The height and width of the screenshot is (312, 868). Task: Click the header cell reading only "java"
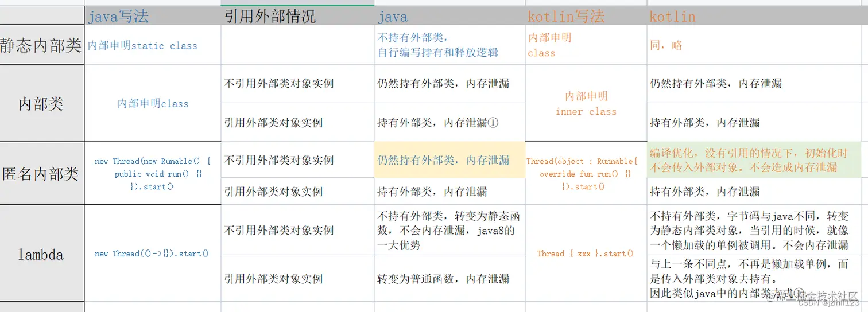[449, 15]
